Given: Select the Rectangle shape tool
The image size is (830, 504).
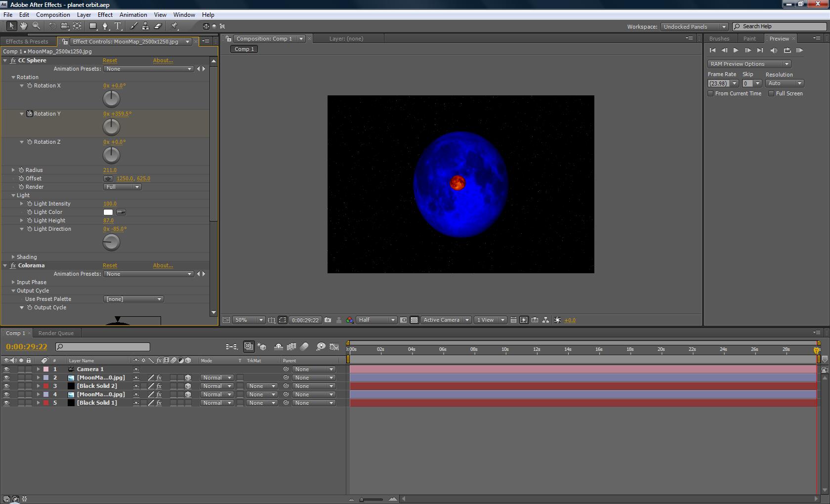Looking at the screenshot, I should [92, 26].
